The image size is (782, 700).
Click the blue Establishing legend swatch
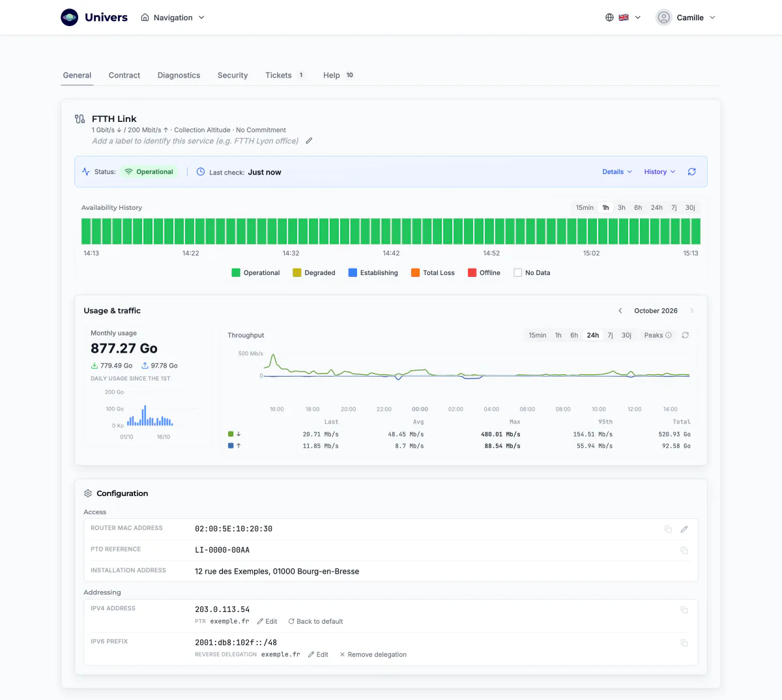pos(353,273)
